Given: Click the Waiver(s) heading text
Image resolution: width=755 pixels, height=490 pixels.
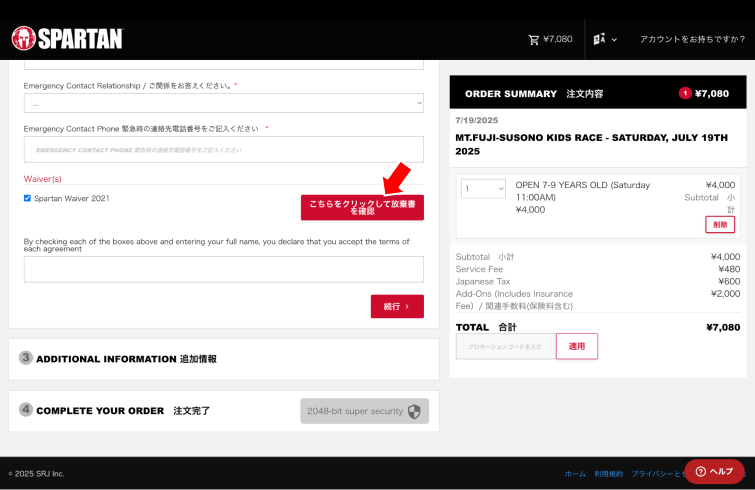Looking at the screenshot, I should click(x=43, y=179).
